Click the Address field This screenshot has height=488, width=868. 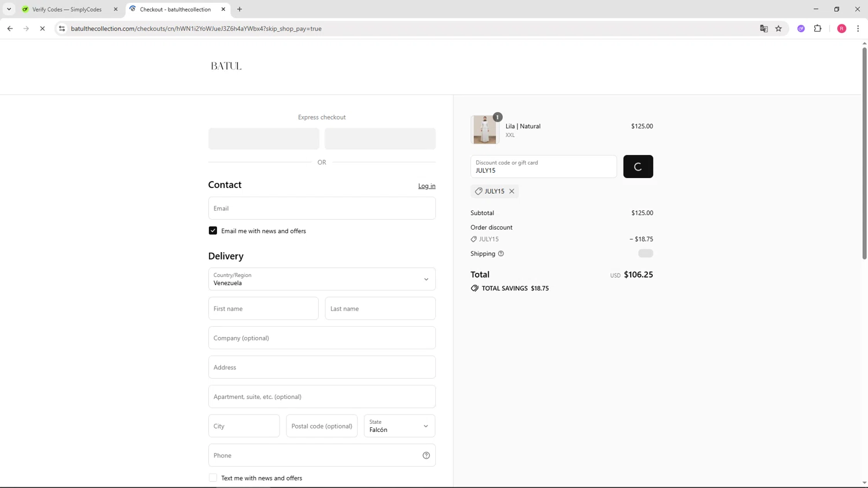[322, 367]
